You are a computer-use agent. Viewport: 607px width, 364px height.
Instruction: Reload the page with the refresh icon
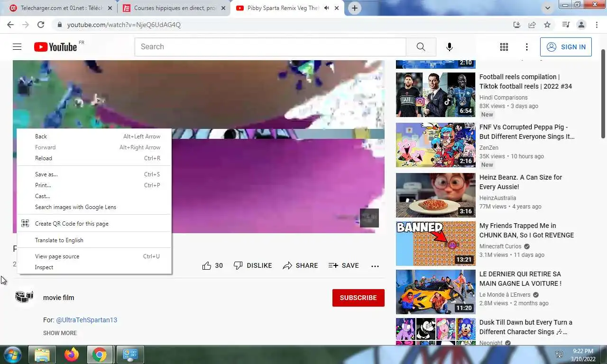click(x=41, y=25)
